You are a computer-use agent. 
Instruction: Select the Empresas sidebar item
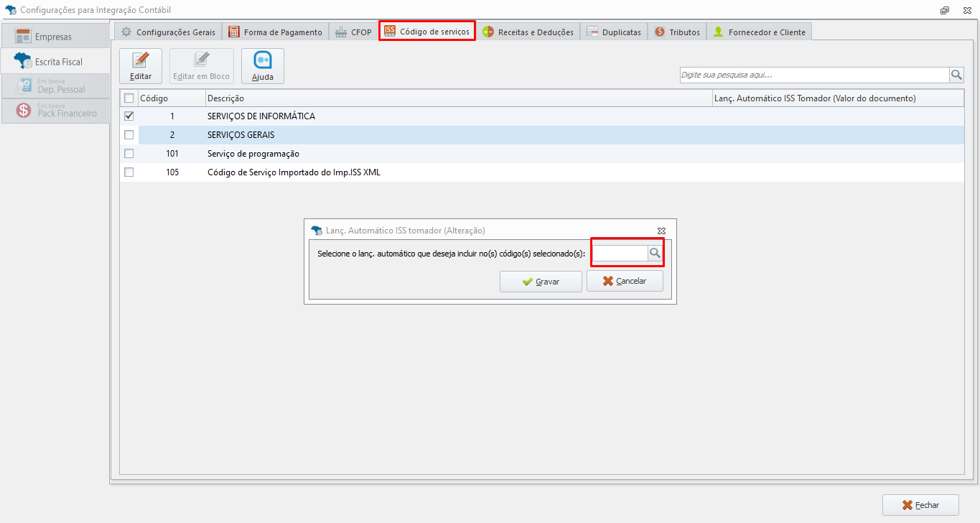tap(55, 37)
